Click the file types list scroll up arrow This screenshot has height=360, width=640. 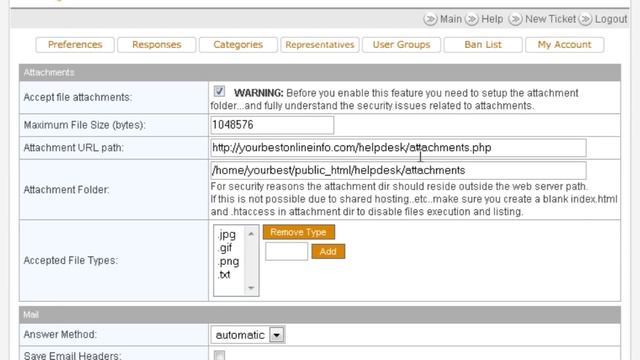251,234
